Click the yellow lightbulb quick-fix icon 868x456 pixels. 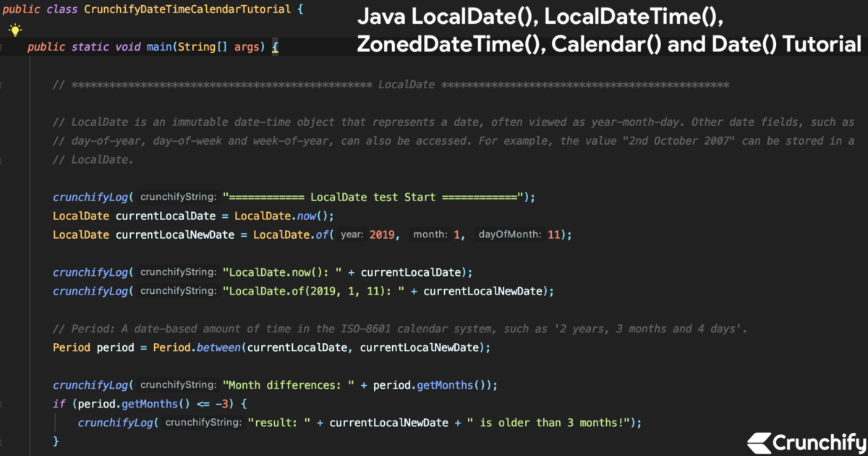coord(14,30)
